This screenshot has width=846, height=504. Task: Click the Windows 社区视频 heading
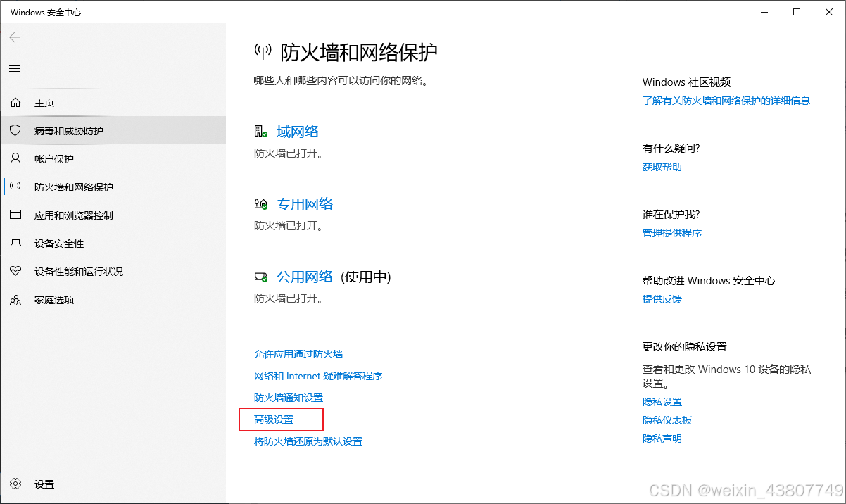[x=687, y=82]
